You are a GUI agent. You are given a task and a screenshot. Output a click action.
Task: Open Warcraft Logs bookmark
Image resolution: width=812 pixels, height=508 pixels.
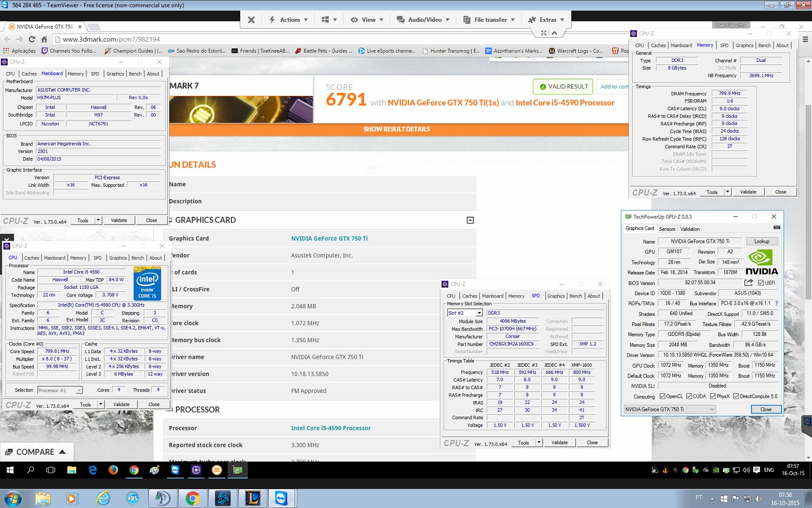[576, 51]
